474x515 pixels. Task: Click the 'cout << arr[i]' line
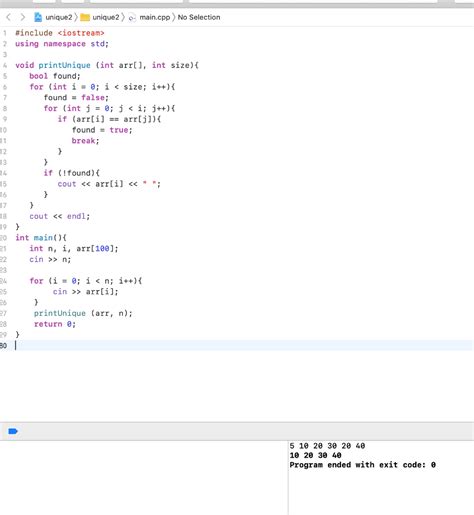pyautogui.click(x=109, y=184)
